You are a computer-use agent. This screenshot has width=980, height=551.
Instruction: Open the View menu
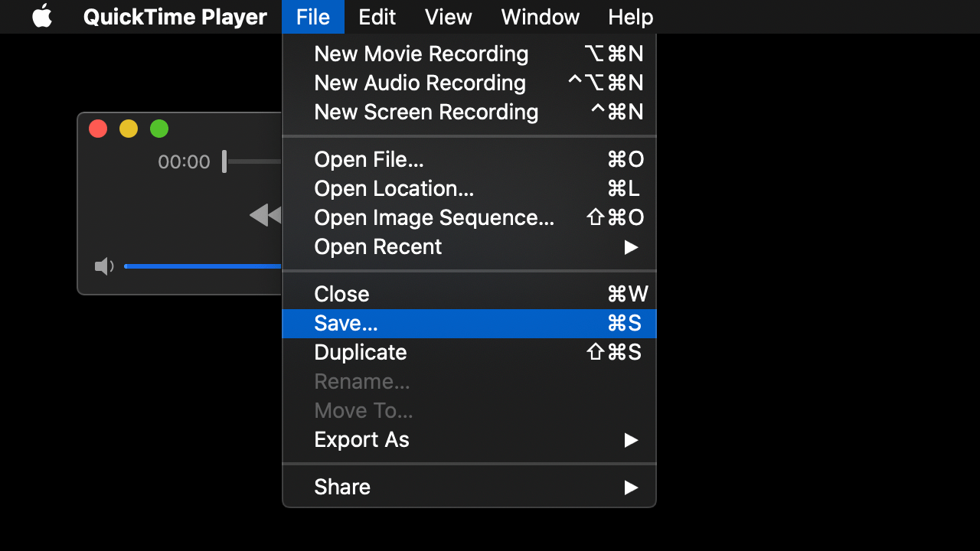(x=449, y=17)
